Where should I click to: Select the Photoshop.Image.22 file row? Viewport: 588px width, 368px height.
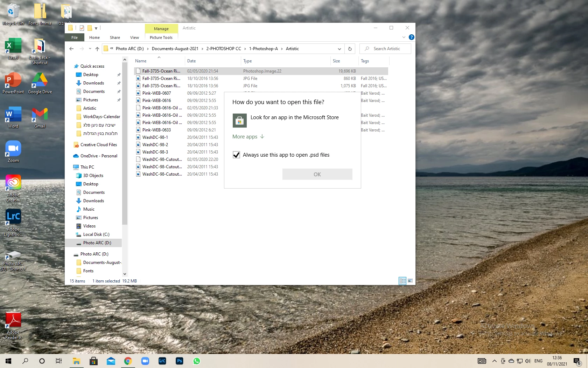click(261, 71)
